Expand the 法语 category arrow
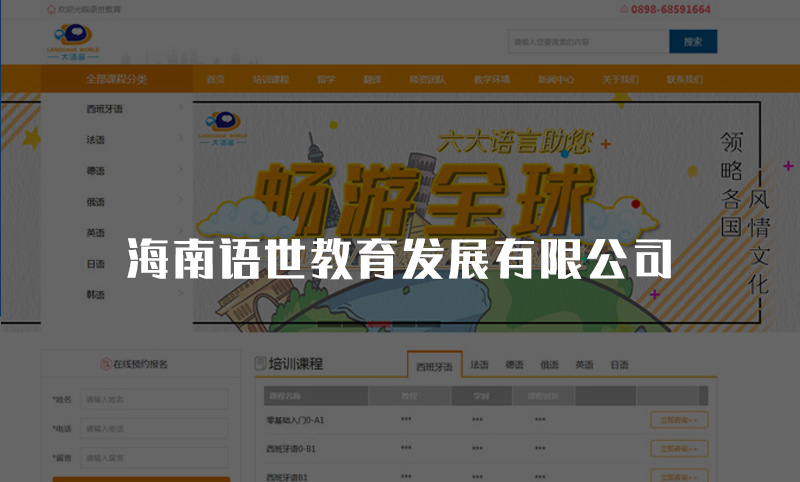800x482 pixels. (180, 139)
